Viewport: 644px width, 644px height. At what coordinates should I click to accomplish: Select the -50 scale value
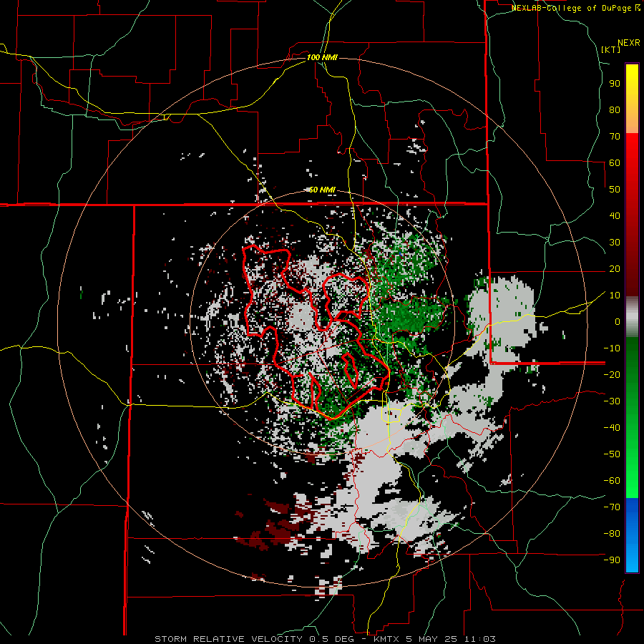click(x=612, y=454)
